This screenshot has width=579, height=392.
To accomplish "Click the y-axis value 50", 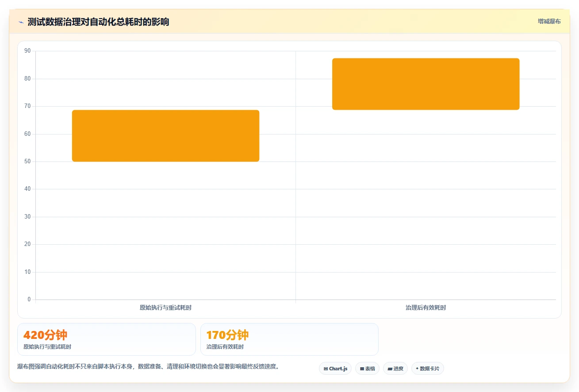I will [27, 161].
